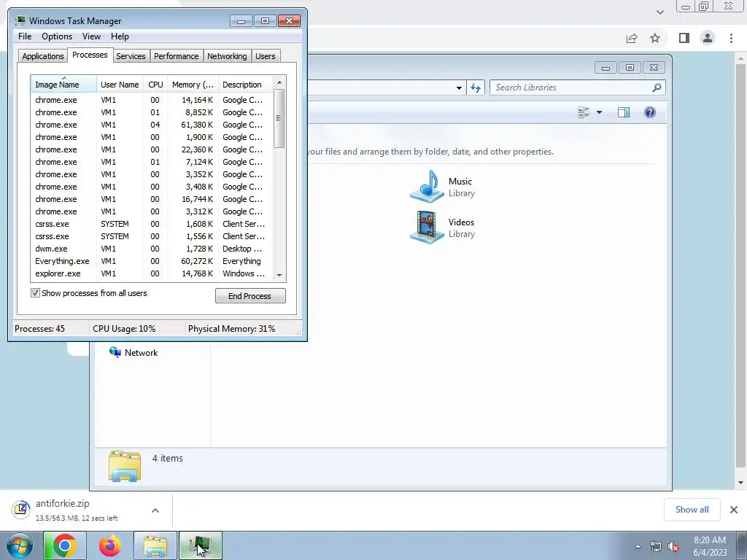Open the Options menu in Task Manager

tap(57, 36)
